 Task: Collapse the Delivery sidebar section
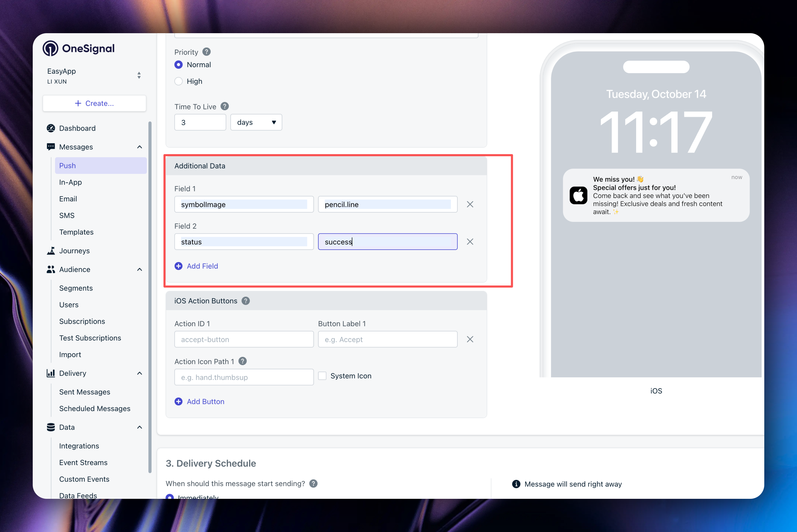click(x=140, y=373)
